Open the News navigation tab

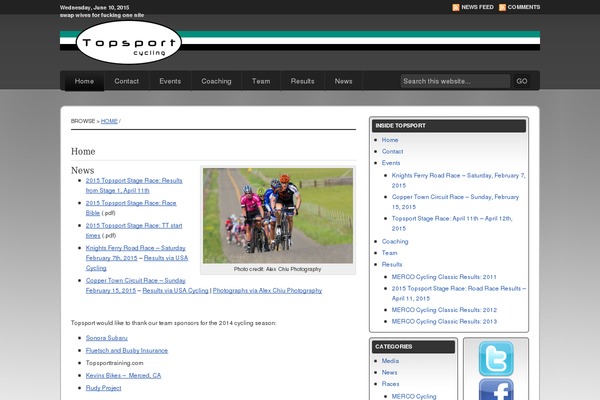pos(344,81)
